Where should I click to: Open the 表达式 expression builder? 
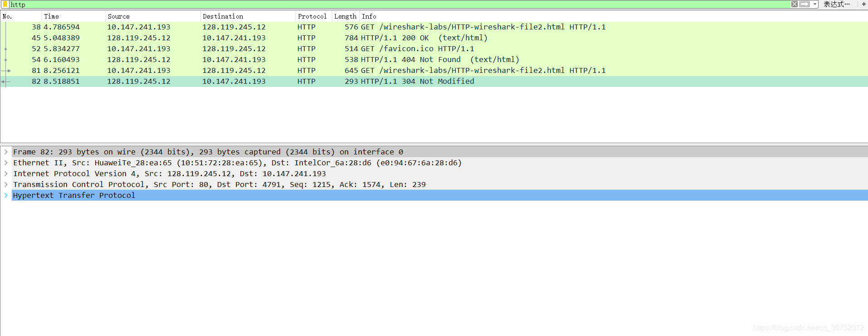point(837,4)
